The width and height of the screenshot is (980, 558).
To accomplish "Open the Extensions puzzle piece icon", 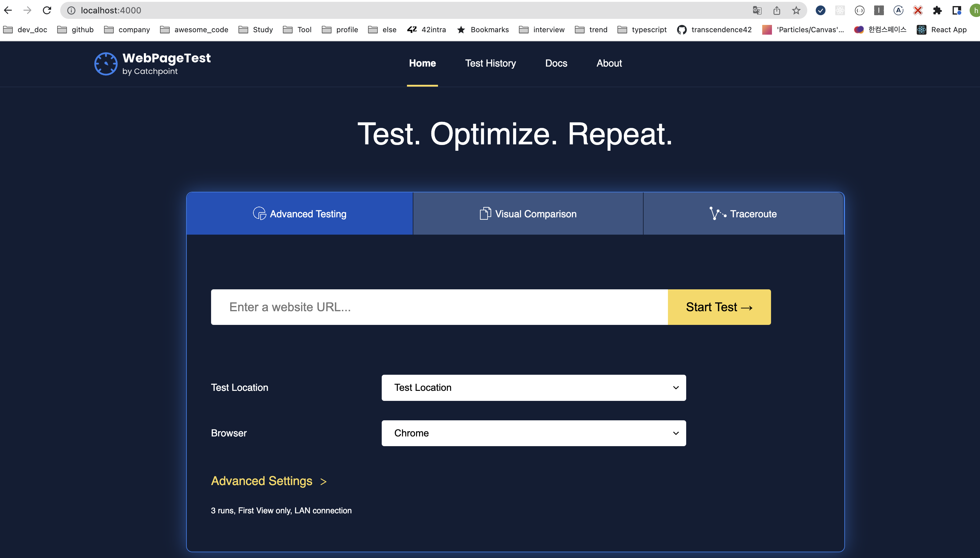I will [x=937, y=10].
